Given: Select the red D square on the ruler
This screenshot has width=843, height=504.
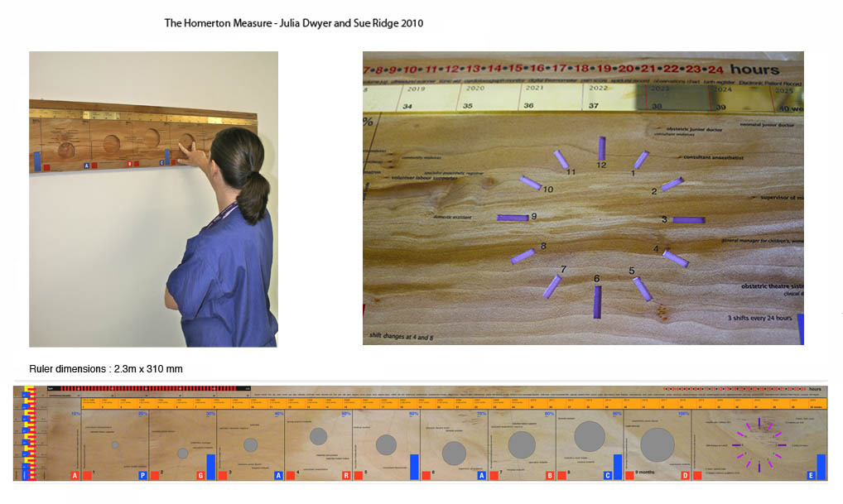Looking at the screenshot, I should click(x=685, y=476).
